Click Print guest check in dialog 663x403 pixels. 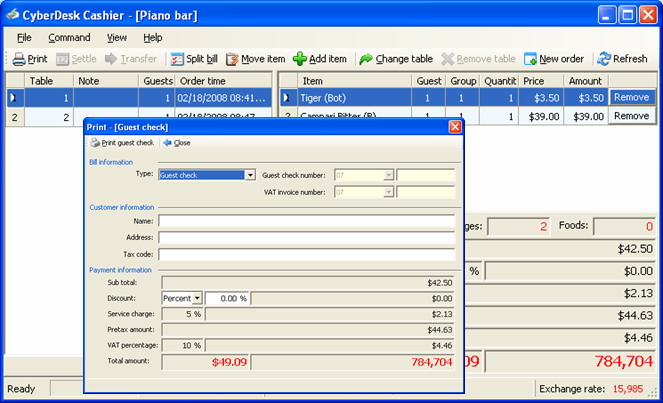[x=122, y=143]
